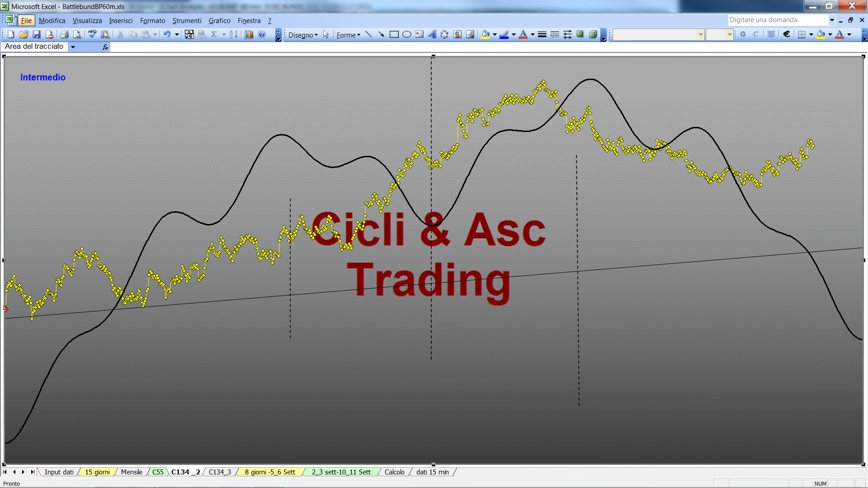Open Excel Help with the question mark icon
The width and height of the screenshot is (868, 488).
coord(262,34)
